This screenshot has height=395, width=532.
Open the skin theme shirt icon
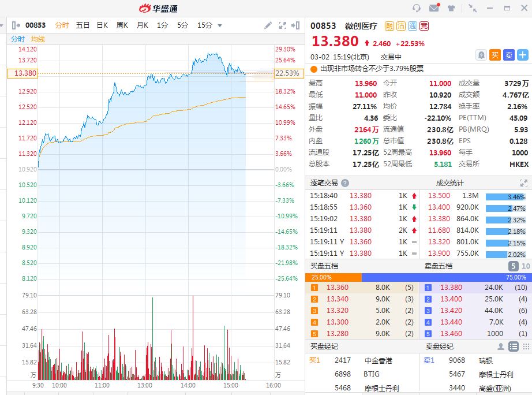[x=451, y=8]
